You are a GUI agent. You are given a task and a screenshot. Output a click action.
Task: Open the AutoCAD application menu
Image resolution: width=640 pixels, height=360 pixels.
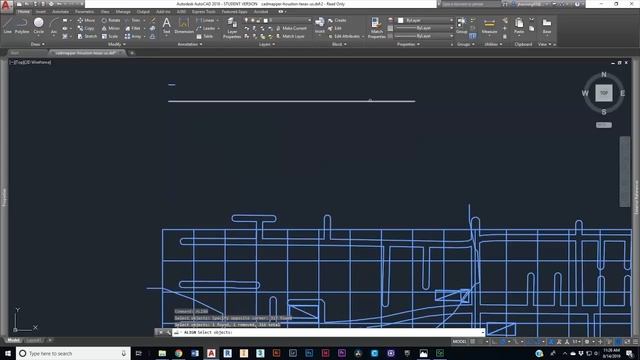tap(6, 5)
